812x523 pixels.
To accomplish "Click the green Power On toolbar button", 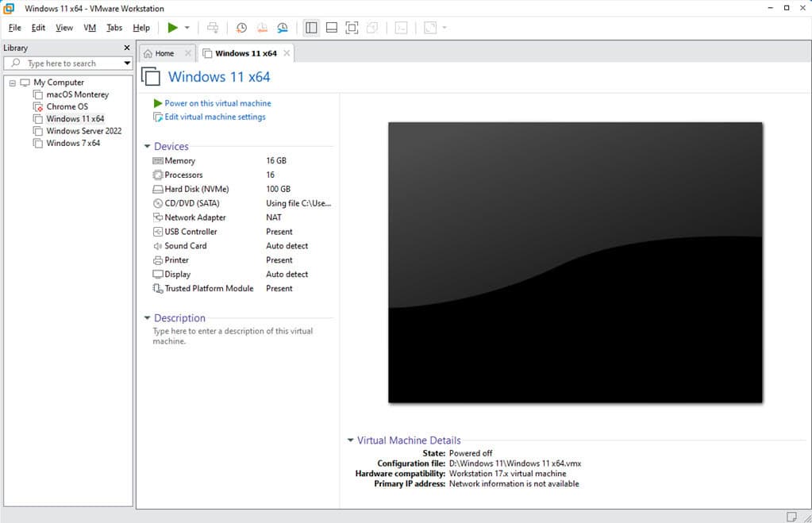I will [172, 28].
